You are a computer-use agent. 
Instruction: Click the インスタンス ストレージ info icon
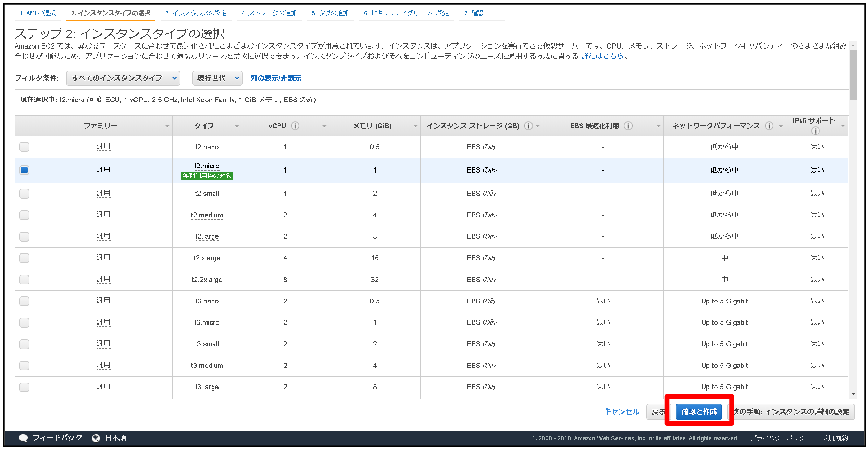coord(529,125)
